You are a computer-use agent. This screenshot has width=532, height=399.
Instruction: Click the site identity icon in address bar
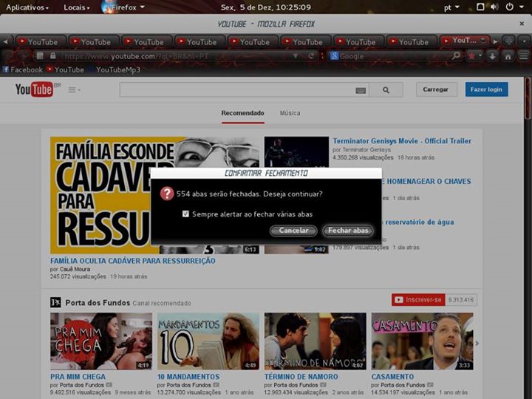click(40, 55)
